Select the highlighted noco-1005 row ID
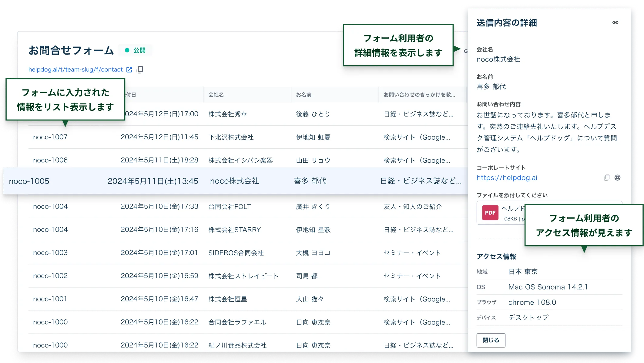The width and height of the screenshot is (644, 363). point(29,181)
